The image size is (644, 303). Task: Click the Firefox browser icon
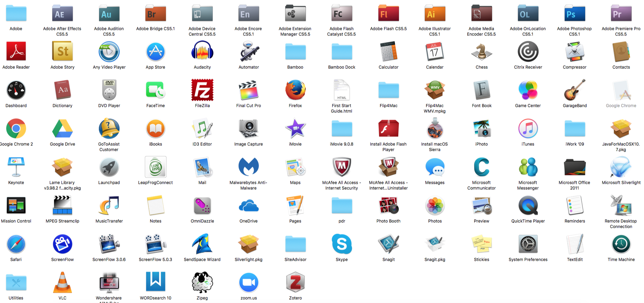[295, 90]
